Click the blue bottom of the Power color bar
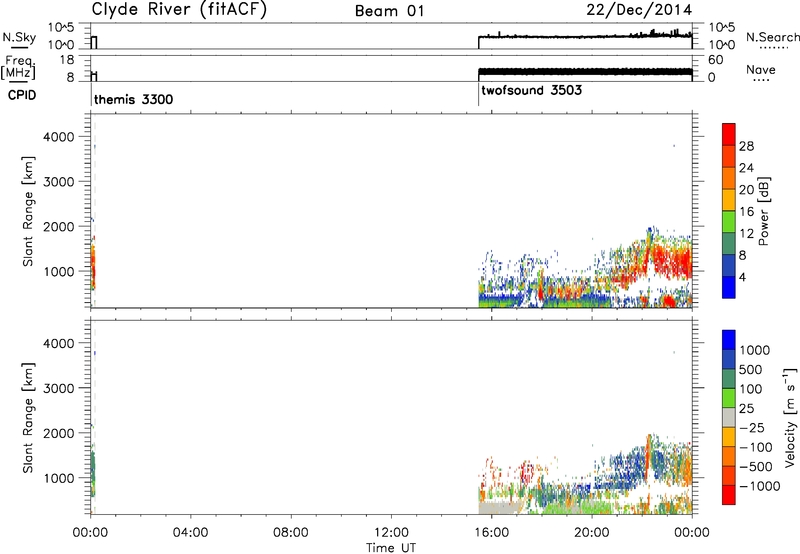800x554 pixels. click(729, 287)
